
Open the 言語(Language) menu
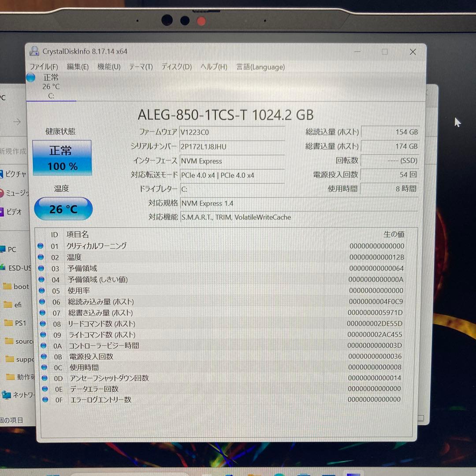click(260, 67)
